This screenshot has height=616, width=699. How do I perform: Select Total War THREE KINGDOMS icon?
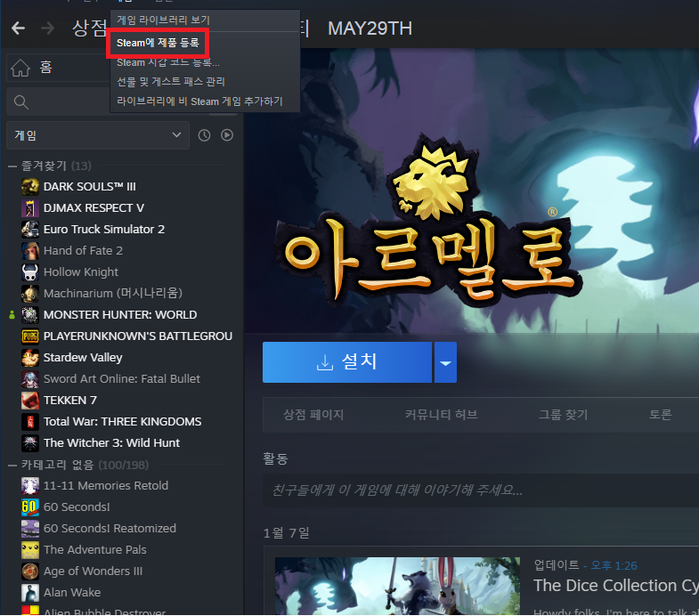[30, 422]
